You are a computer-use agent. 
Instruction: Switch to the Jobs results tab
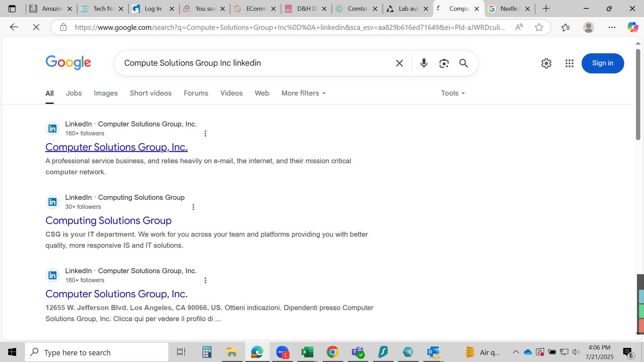coord(74,93)
